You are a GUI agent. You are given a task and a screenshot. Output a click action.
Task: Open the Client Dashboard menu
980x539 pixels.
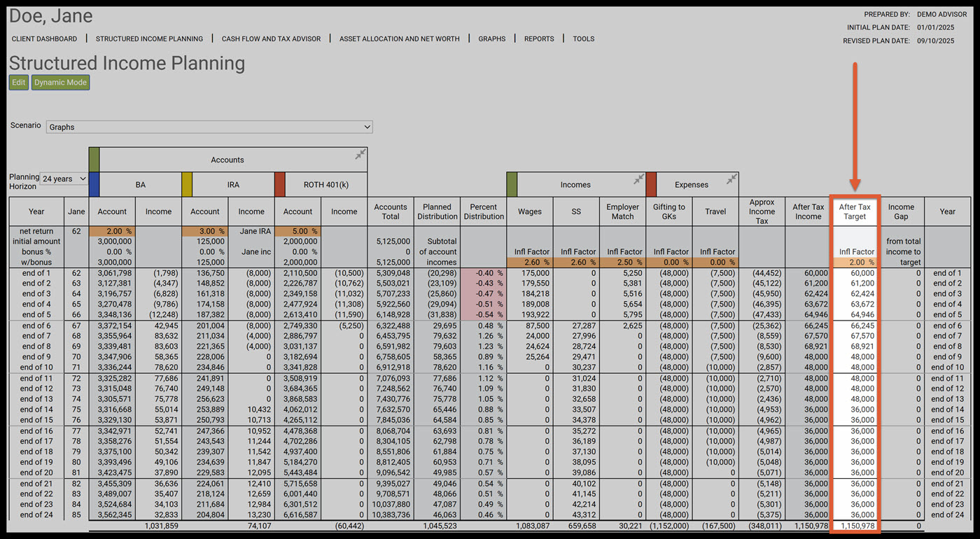pos(45,38)
